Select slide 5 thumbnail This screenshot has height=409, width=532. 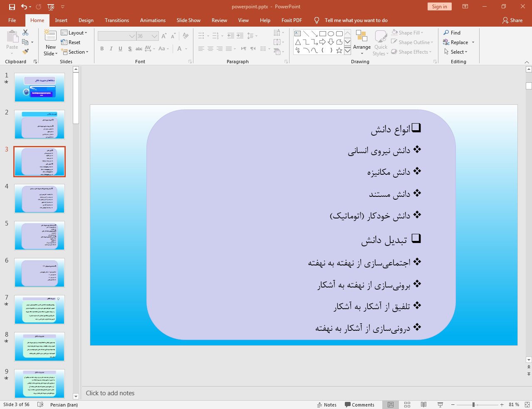point(40,235)
